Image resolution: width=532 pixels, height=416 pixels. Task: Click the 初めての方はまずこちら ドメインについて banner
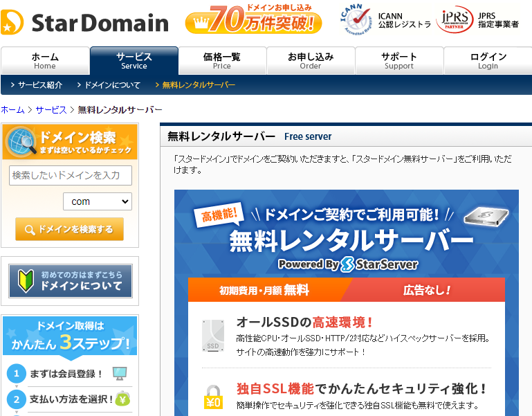tap(71, 281)
